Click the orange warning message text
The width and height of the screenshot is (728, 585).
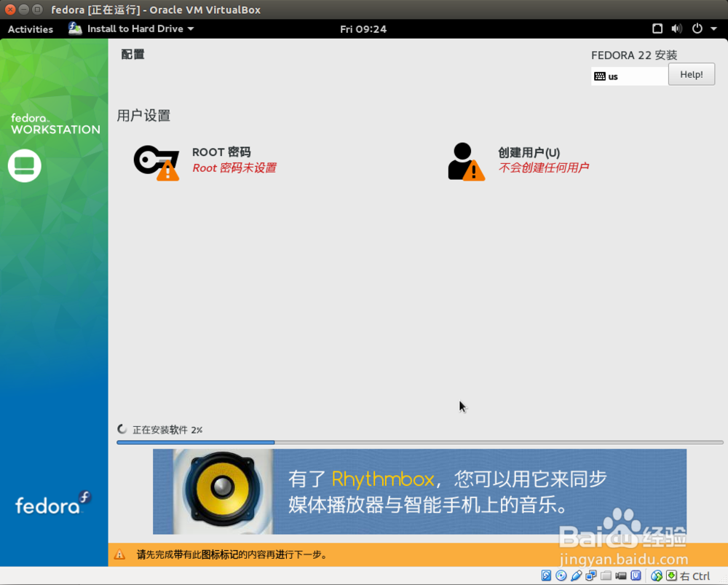(233, 554)
